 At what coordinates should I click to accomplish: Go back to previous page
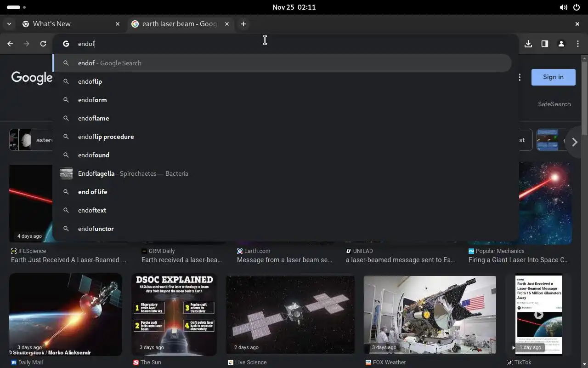(10, 44)
